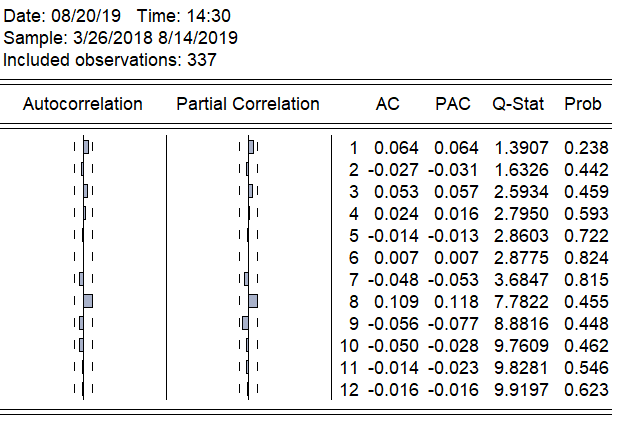Click the Autocorrelation column header
The height and width of the screenshot is (433, 623).
83,104
